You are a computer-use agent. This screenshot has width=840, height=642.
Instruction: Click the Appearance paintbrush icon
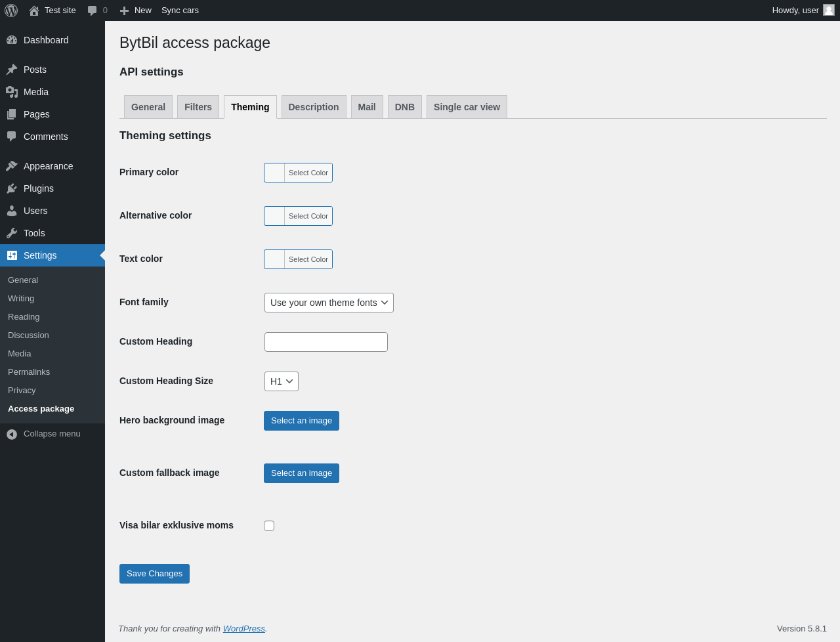coord(12,166)
